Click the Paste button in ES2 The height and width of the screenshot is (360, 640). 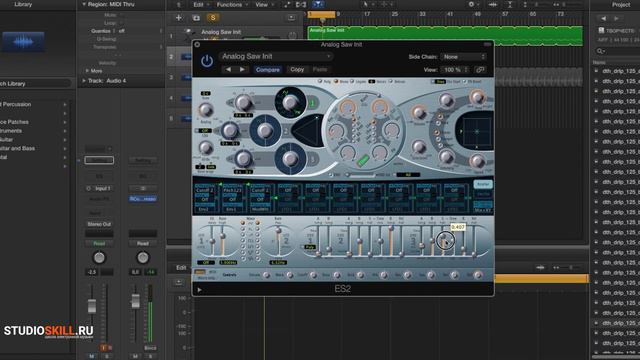(x=320, y=69)
